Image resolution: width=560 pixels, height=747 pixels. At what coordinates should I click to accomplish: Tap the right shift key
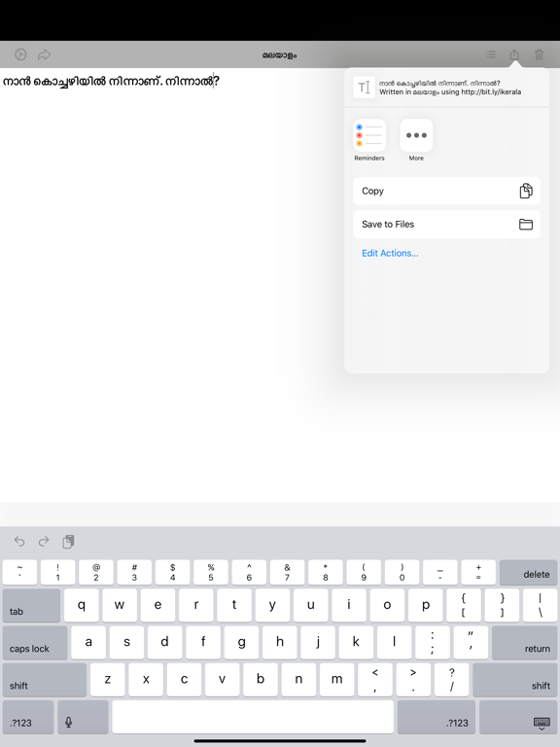click(x=514, y=680)
